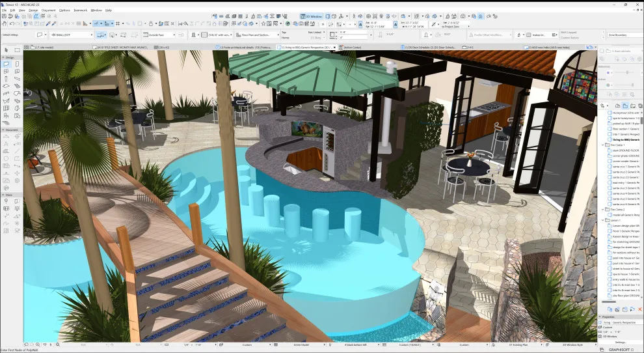644x353 pixels.
Task: Click the grid snap icon in the toolbar
Action: pyautogui.click(x=118, y=24)
